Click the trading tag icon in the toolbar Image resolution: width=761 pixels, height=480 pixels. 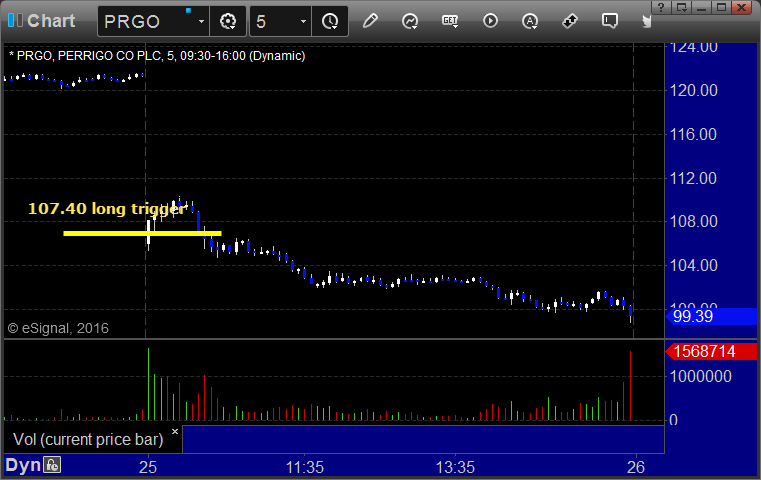[570, 21]
